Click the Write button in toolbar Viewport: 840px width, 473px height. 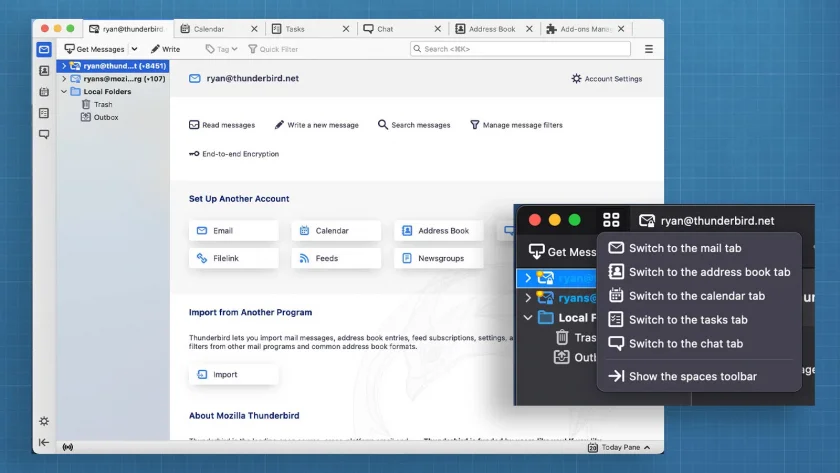pyautogui.click(x=165, y=49)
